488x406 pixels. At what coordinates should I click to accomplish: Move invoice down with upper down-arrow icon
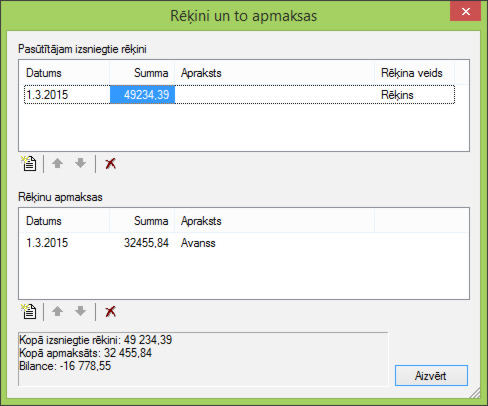click(80, 163)
